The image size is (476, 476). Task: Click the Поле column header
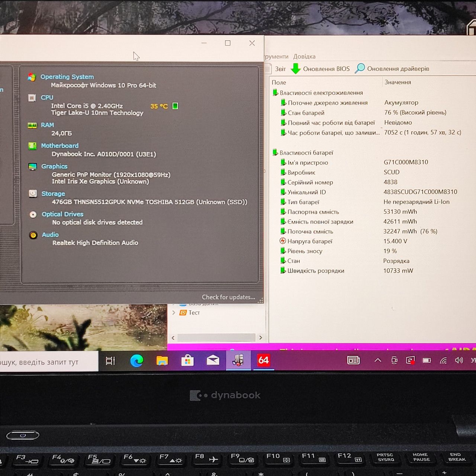(279, 83)
